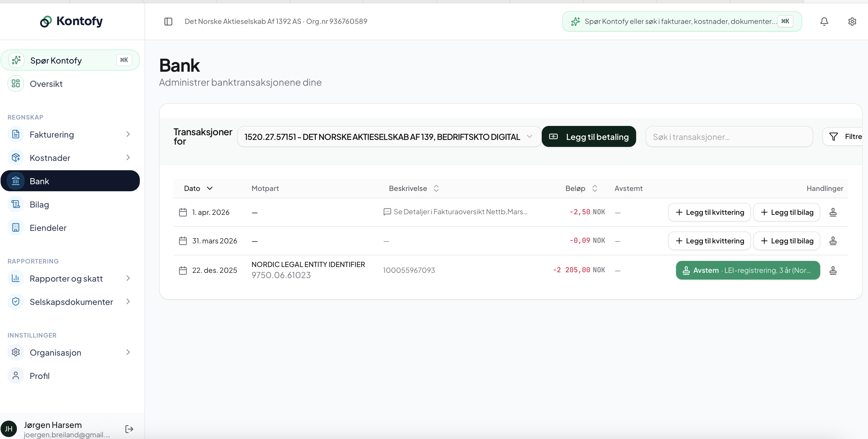Screen dimensions: 868x439
Task: Click Legg til kvittering for 1. apr. 2026
Action: [x=709, y=212]
